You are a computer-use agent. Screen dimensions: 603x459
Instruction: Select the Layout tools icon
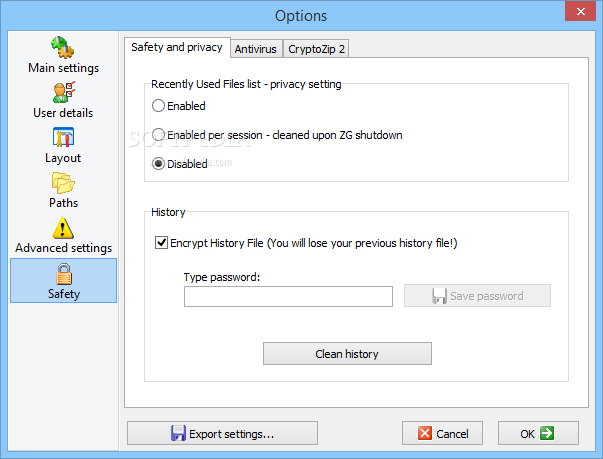click(63, 137)
